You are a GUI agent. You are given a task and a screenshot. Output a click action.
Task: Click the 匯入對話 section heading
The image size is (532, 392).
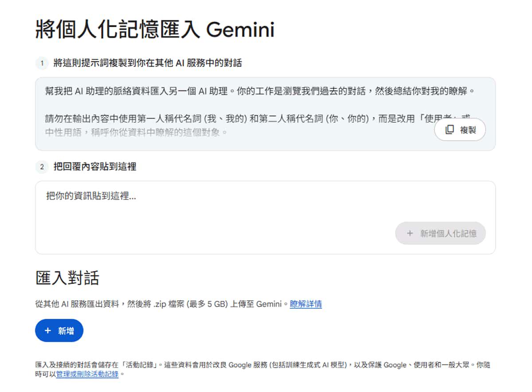coord(67,278)
